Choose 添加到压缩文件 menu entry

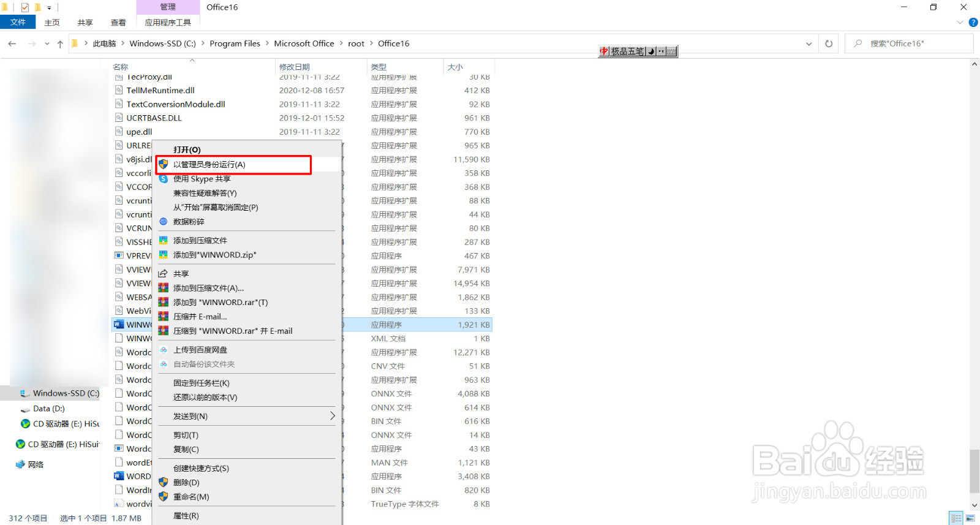pos(247,240)
